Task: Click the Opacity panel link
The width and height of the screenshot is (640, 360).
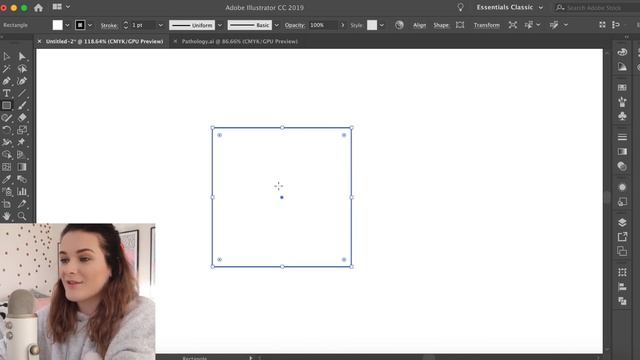Action: (x=295, y=25)
